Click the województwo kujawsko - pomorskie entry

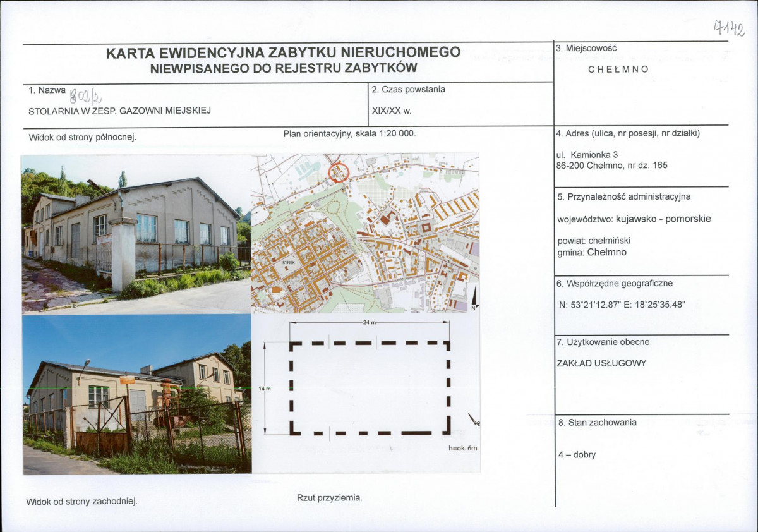[x=634, y=219]
